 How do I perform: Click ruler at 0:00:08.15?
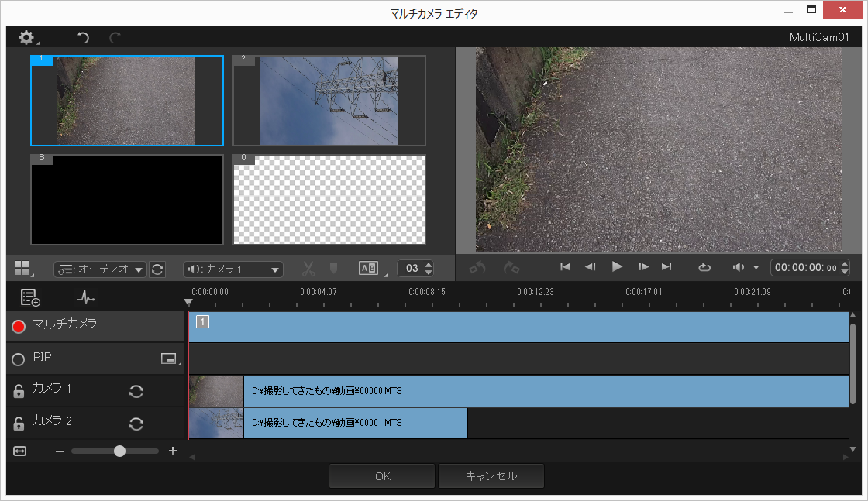(427, 292)
